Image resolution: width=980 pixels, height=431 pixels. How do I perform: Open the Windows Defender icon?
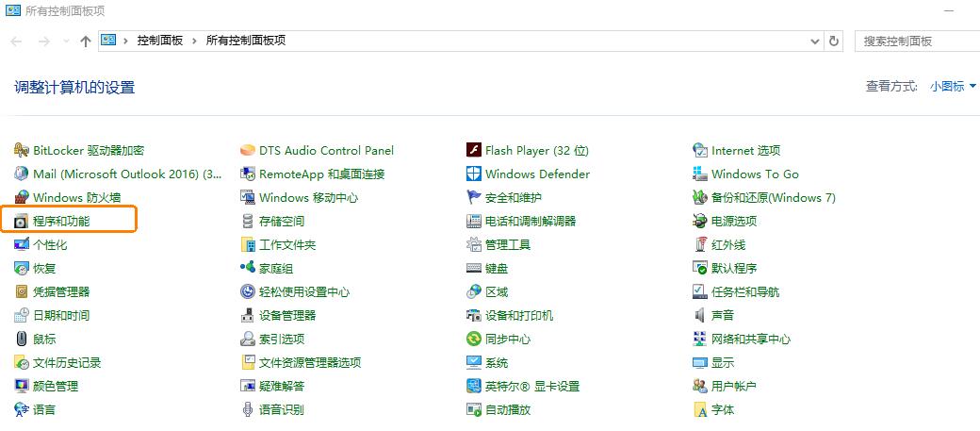click(474, 174)
